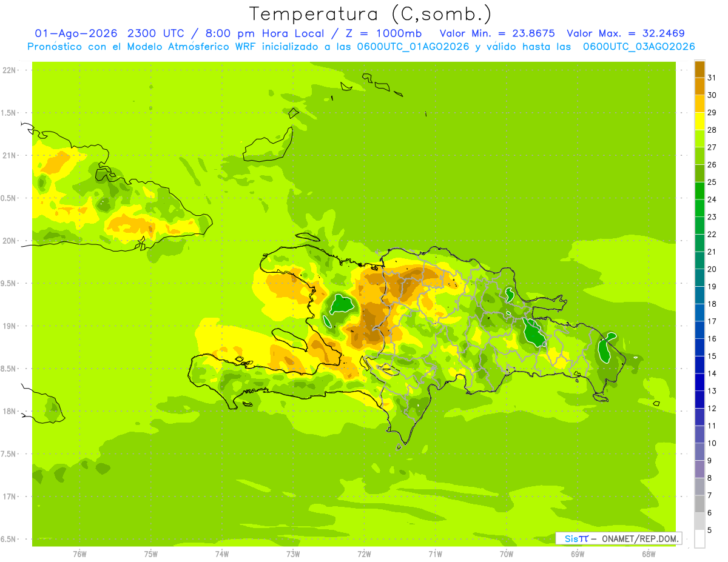Click legend swatch between 19 and 20

tap(699, 278)
